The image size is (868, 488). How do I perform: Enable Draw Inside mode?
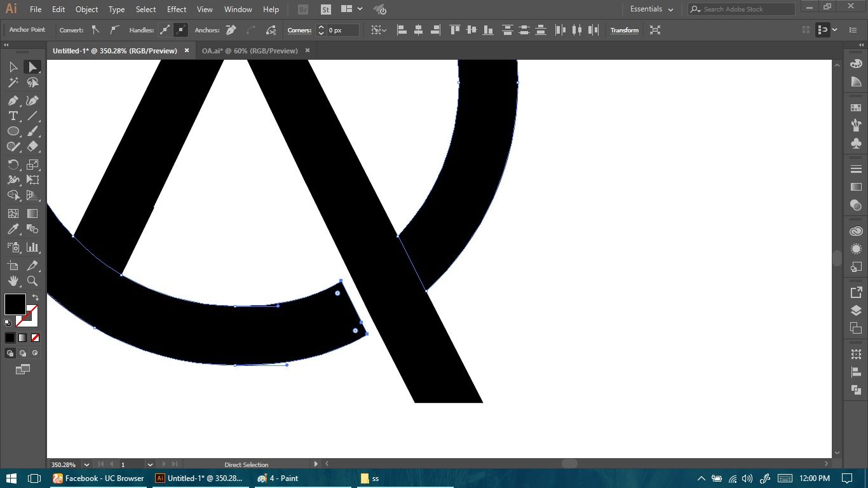pos(35,353)
